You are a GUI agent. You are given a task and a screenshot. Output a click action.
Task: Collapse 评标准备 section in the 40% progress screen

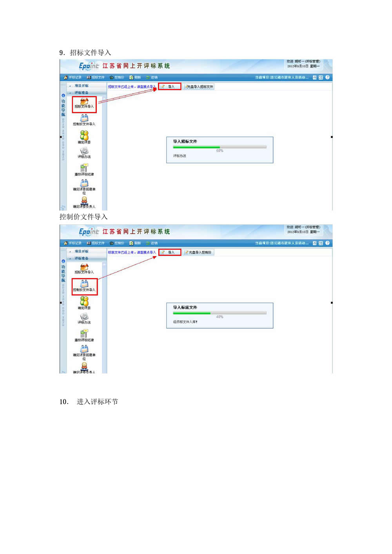point(82,258)
